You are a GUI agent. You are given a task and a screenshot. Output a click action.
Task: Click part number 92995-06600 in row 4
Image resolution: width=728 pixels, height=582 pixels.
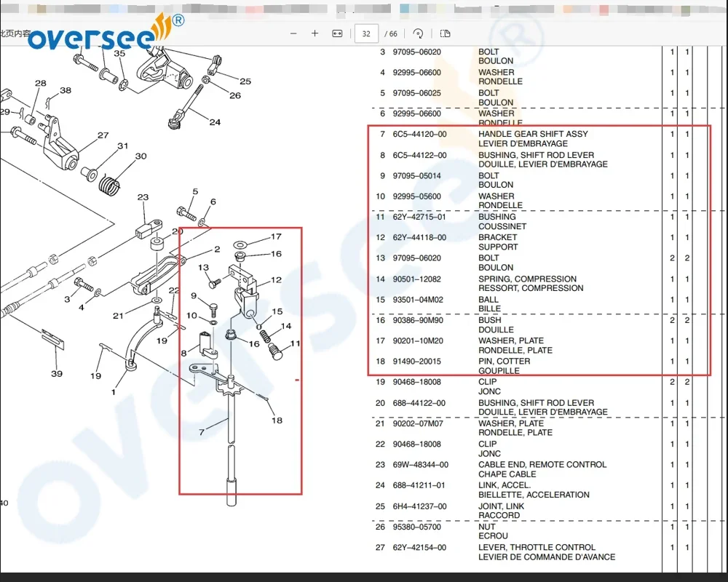point(417,73)
